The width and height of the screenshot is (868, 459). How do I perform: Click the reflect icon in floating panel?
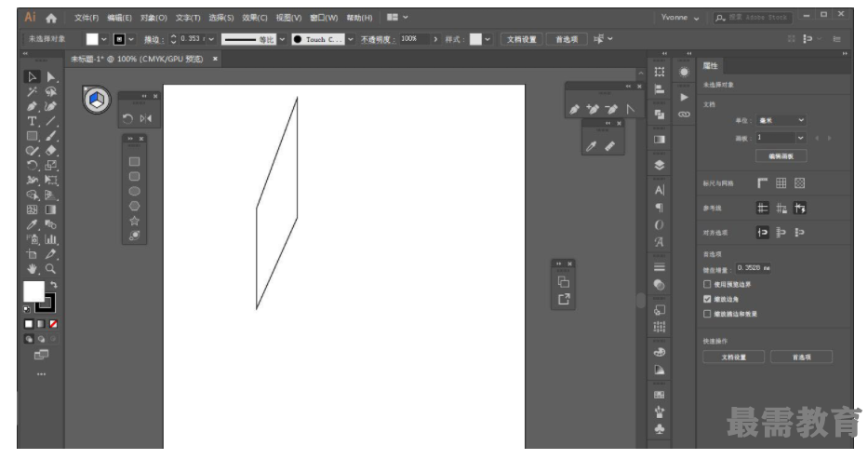[145, 118]
